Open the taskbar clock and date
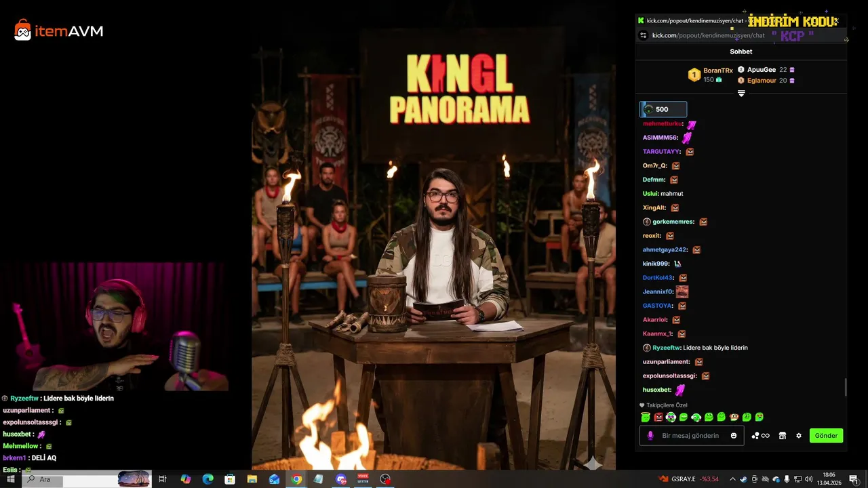The height and width of the screenshot is (488, 868). [829, 479]
